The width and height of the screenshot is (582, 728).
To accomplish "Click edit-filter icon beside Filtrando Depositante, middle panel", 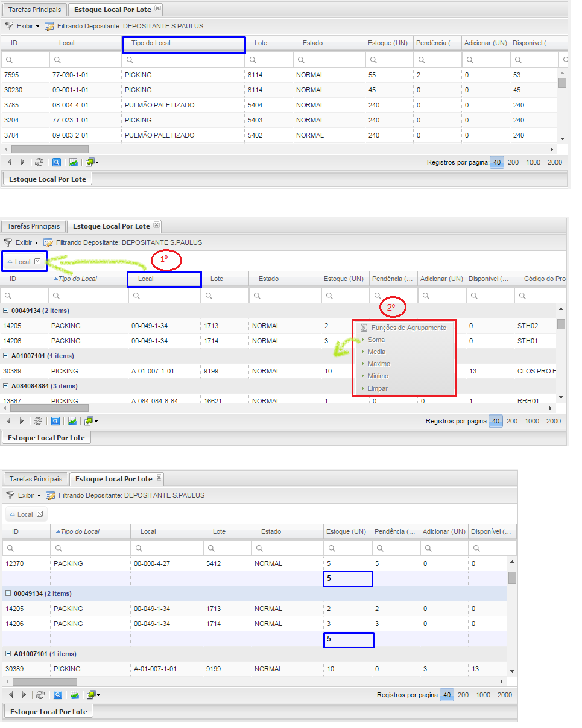I will [49, 242].
